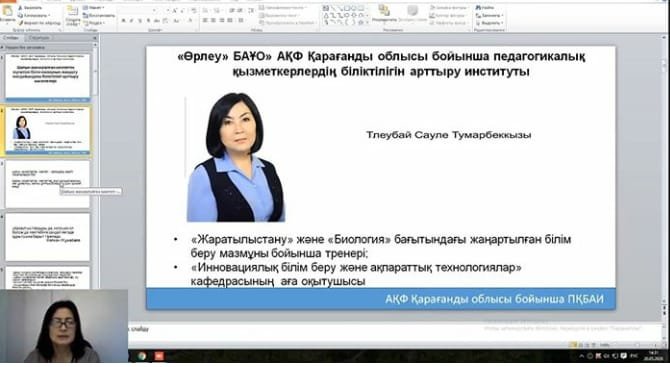This screenshot has width=670, height=367.
Task: Click the Paste (Вставить) icon
Action: [x=7, y=13]
